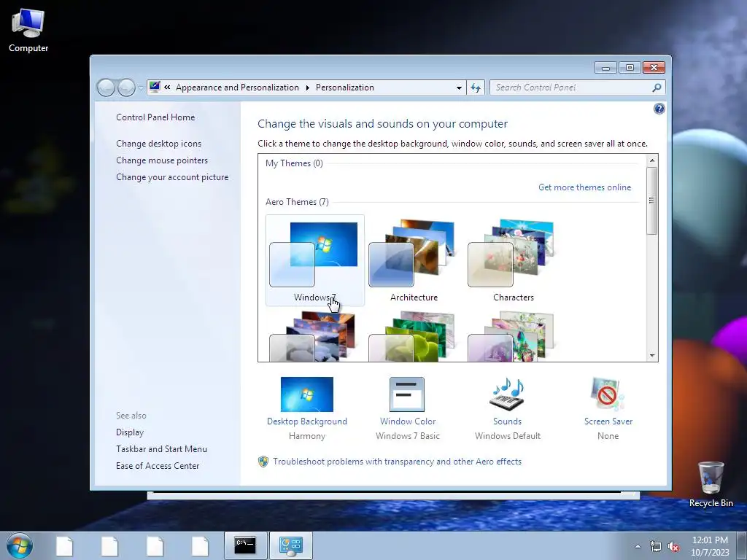
Task: Open Get more themes online link
Action: click(x=584, y=187)
